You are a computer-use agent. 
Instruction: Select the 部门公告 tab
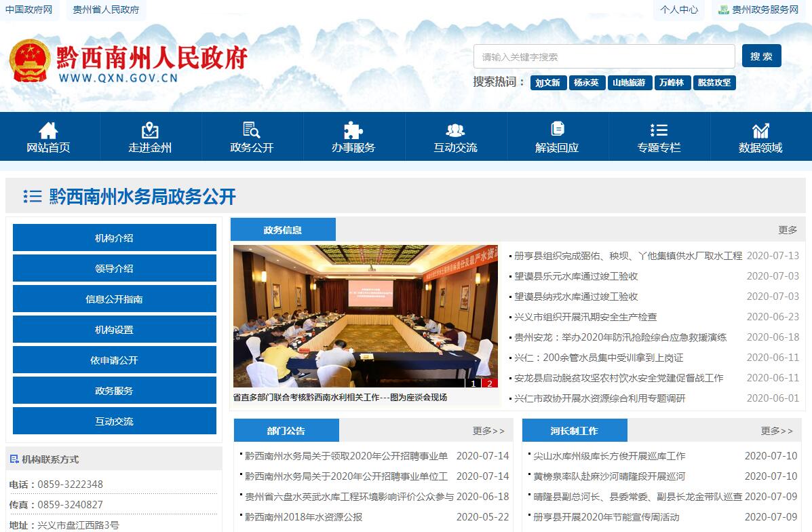point(286,430)
